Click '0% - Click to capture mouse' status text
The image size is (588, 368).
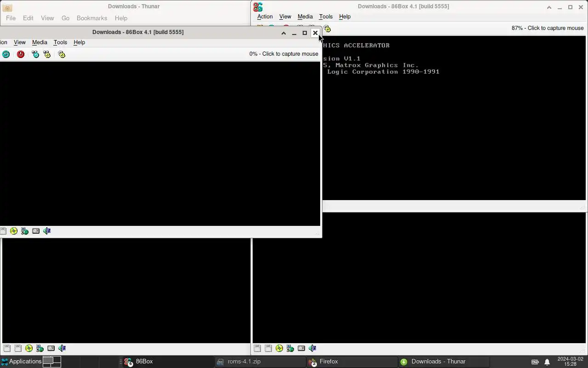tap(284, 54)
